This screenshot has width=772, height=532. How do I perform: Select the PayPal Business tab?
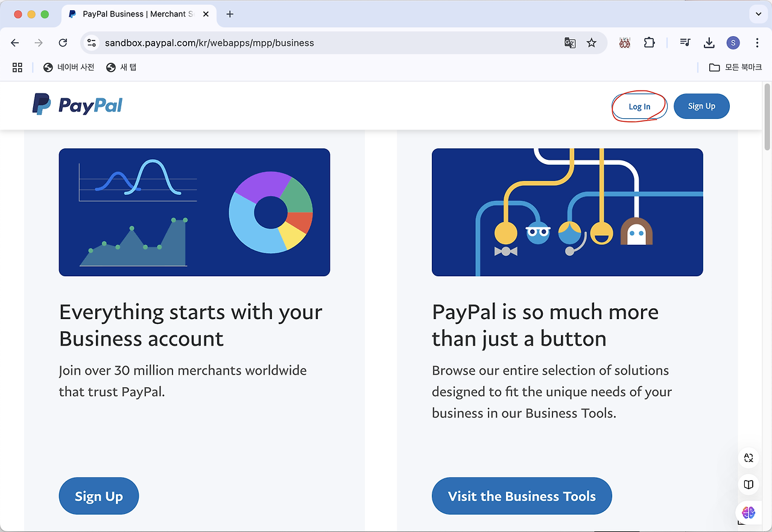138,14
